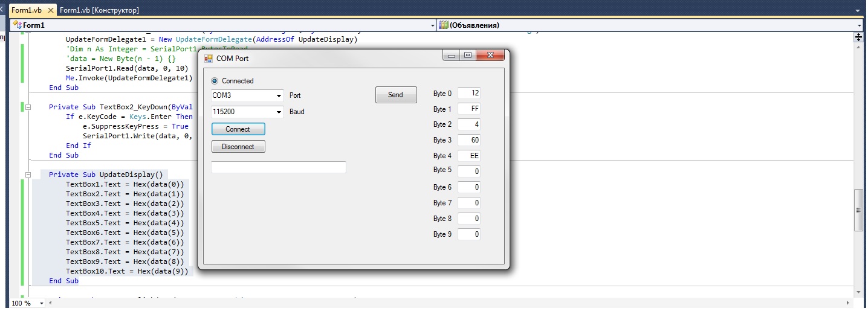This screenshot has height=311, width=868.
Task: Click the 'SerialPort1.Read(data, 0, 10)' line
Action: pos(127,68)
